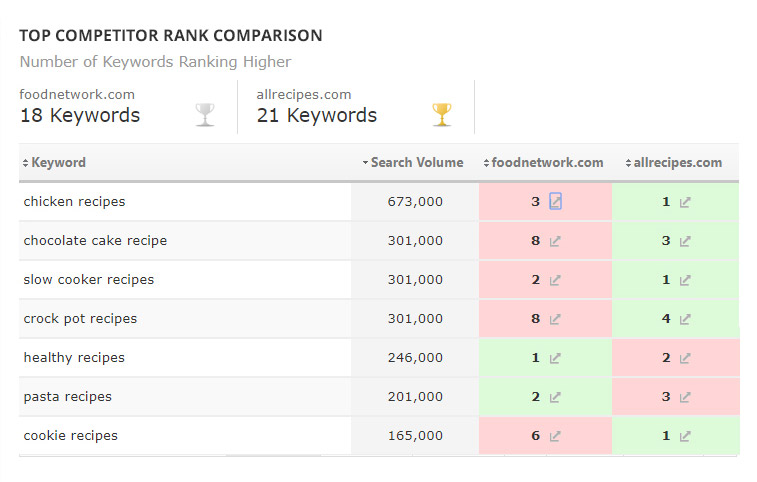This screenshot has height=482, width=757.
Task: Sort table by foodnetwork.com rank column
Action: pos(547,162)
